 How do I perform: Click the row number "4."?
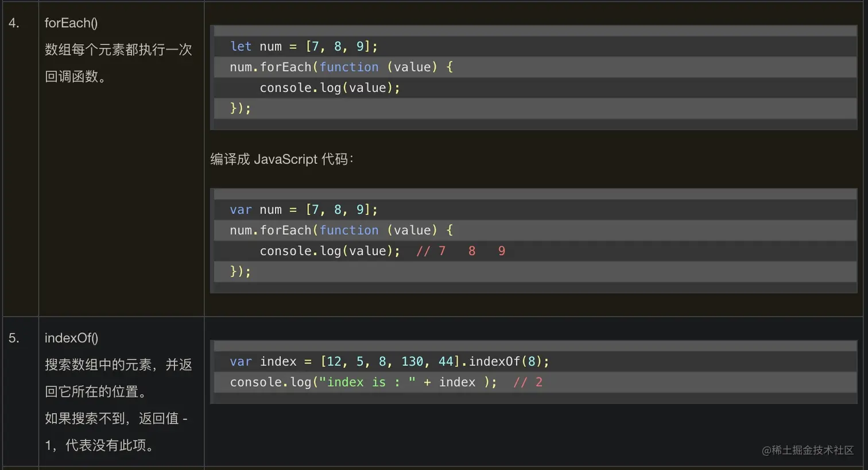14,24
